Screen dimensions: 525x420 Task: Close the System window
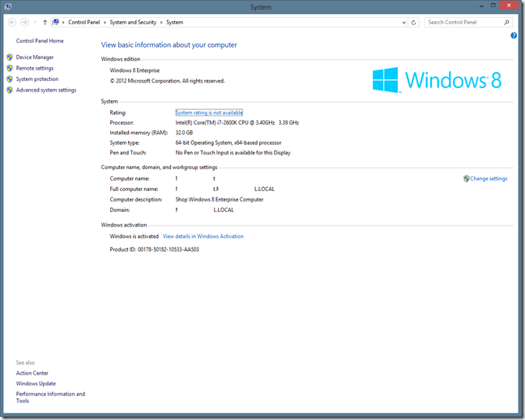tap(510, 6)
